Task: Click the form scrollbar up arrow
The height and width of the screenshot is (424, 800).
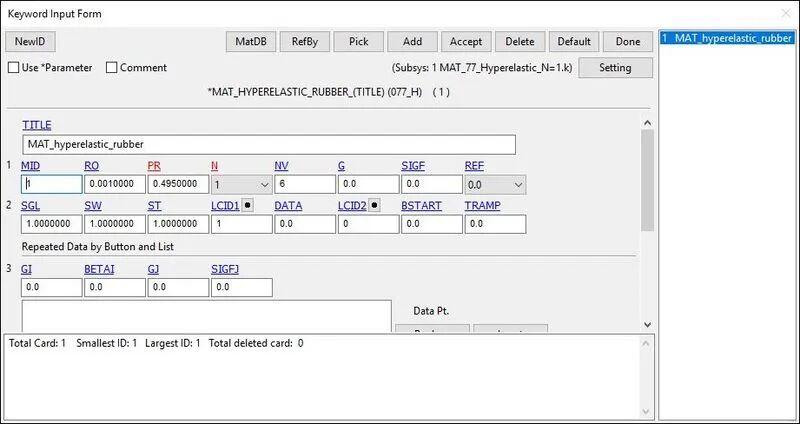Action: (647, 122)
